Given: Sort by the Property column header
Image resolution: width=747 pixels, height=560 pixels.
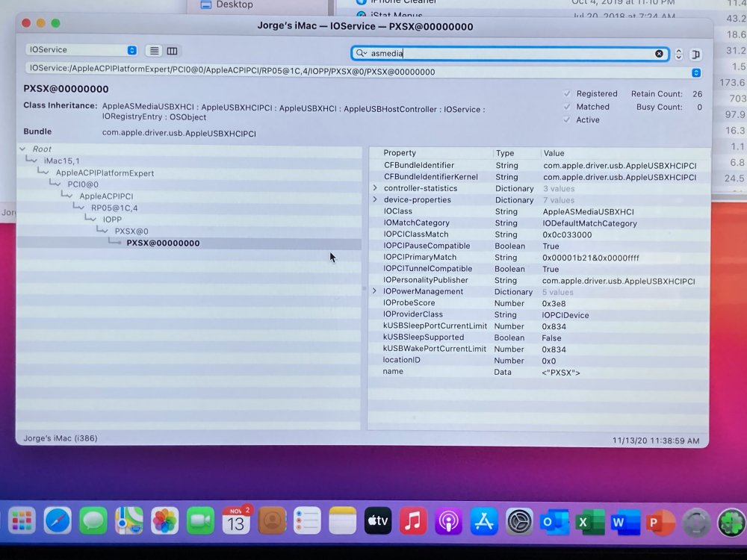Looking at the screenshot, I should (x=400, y=153).
